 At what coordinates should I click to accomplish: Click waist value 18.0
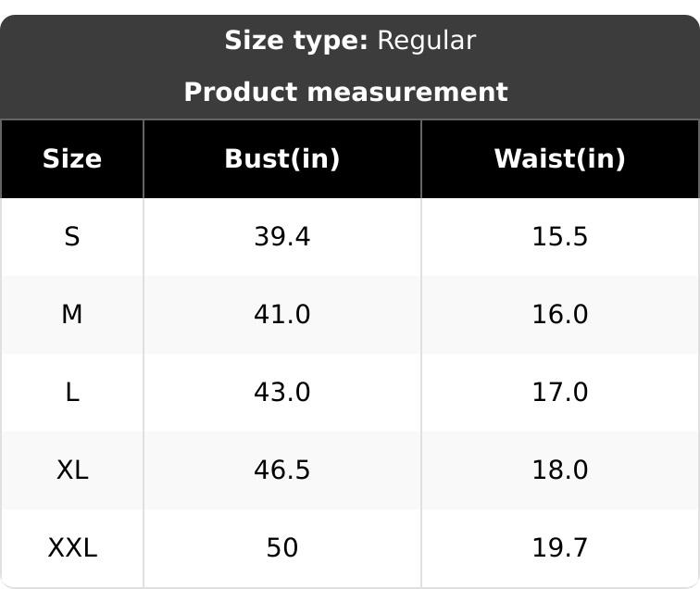tap(559, 470)
